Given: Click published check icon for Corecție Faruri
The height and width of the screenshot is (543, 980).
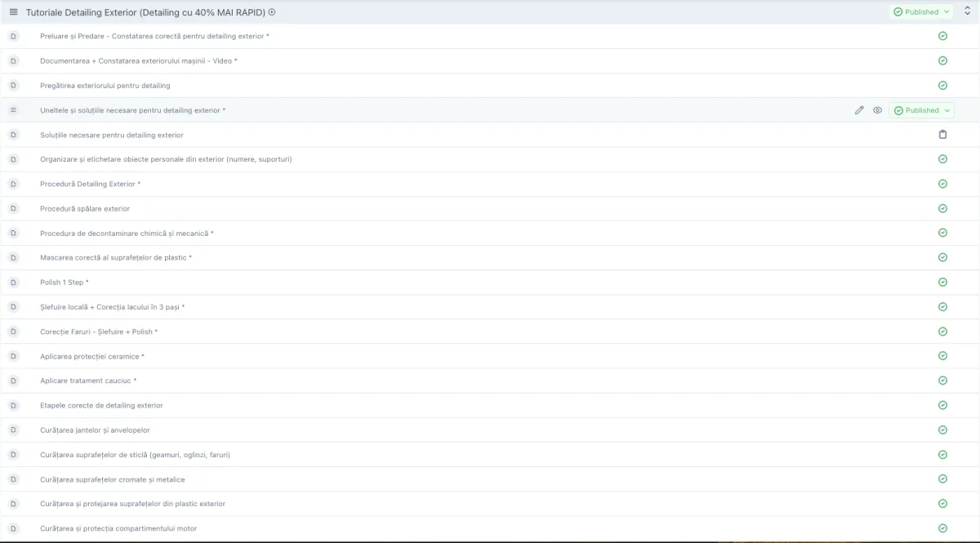Looking at the screenshot, I should tap(942, 332).
